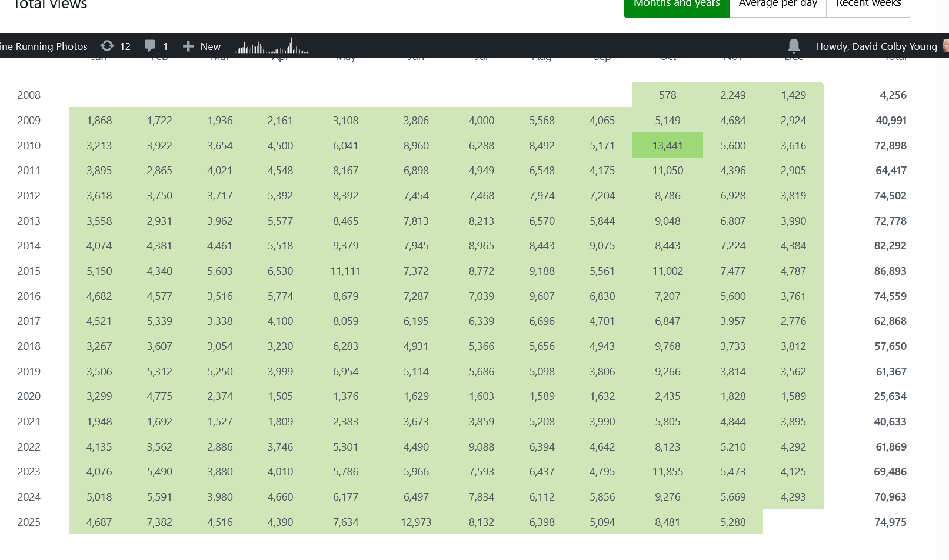Select the 578 cell in 2008 row
The height and width of the screenshot is (560, 949).
667,95
